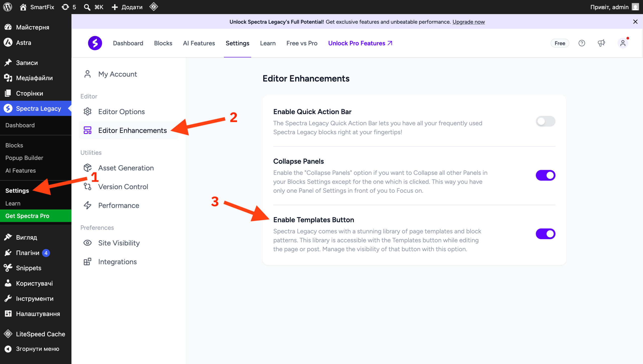Open the AI Features tab in Spectra header

coord(199,43)
